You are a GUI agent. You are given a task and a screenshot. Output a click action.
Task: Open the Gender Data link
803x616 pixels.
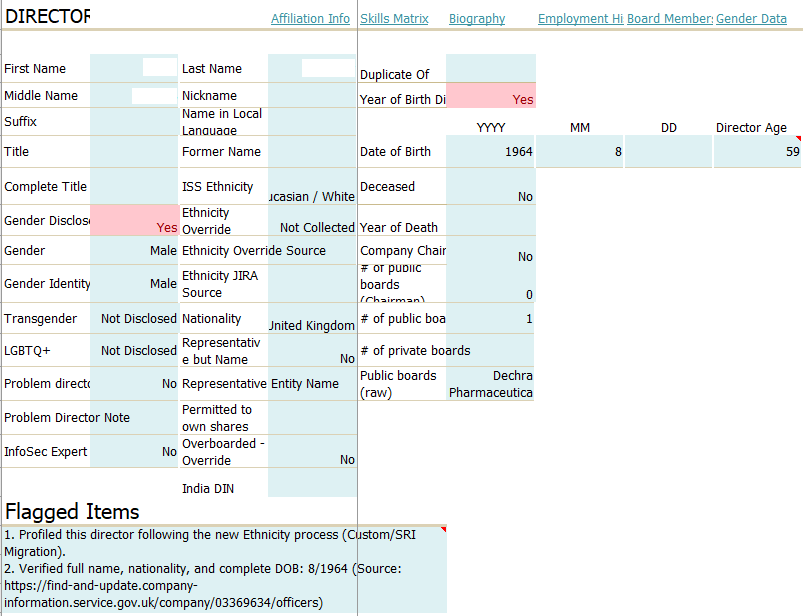(751, 18)
